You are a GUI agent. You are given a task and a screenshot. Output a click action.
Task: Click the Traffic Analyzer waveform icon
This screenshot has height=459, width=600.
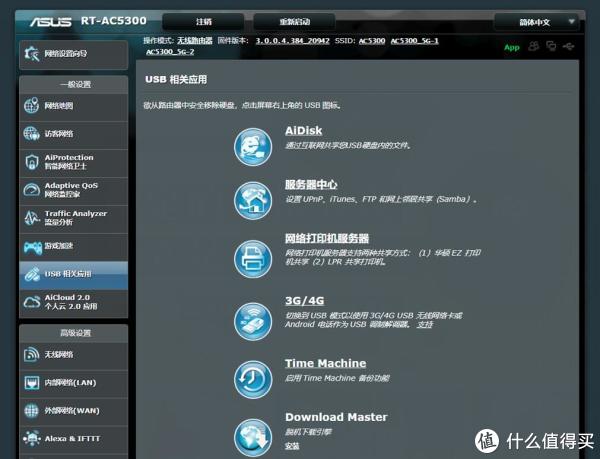(31, 218)
